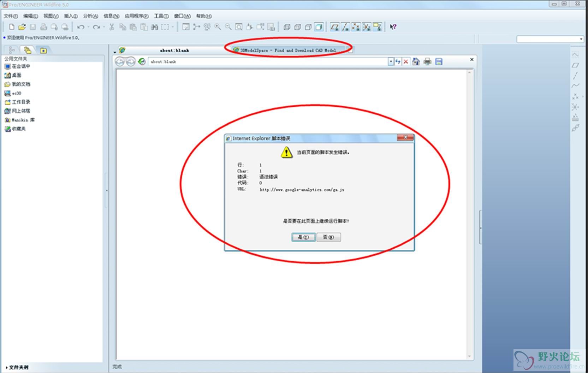Viewport: 588px width, 373px height.
Task: Open the Undo history dropdown arrow
Action: coord(88,27)
